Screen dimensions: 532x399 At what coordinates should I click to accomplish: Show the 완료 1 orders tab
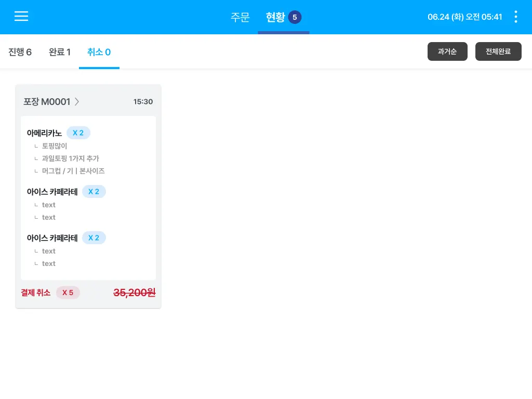point(60,52)
